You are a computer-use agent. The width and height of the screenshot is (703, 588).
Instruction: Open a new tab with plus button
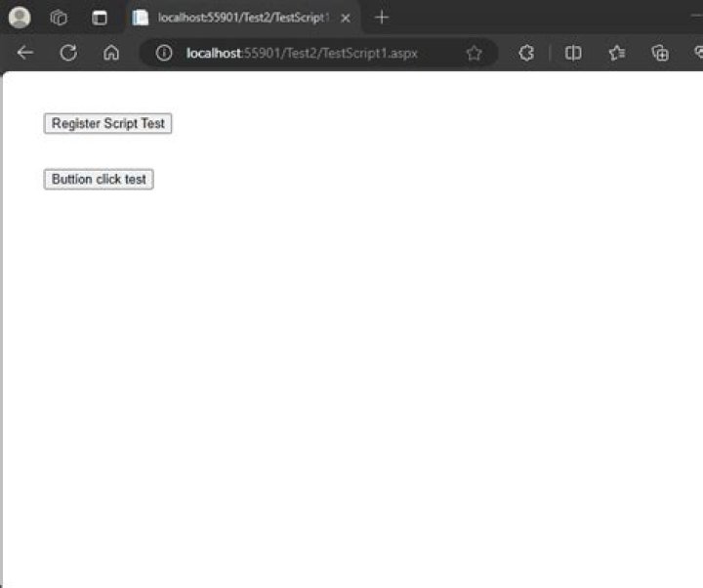tap(382, 18)
